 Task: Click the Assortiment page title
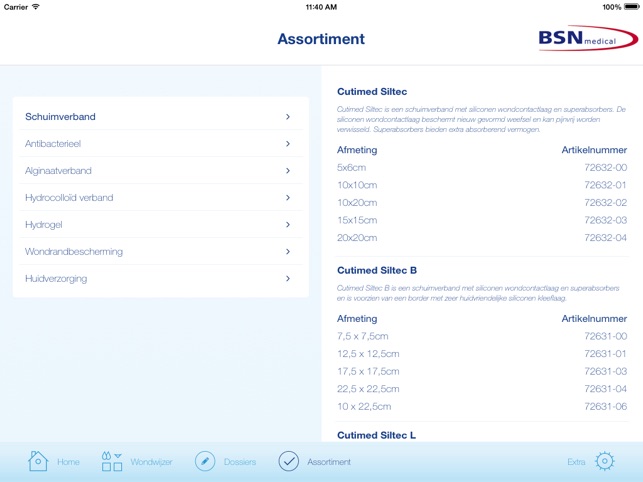321,39
